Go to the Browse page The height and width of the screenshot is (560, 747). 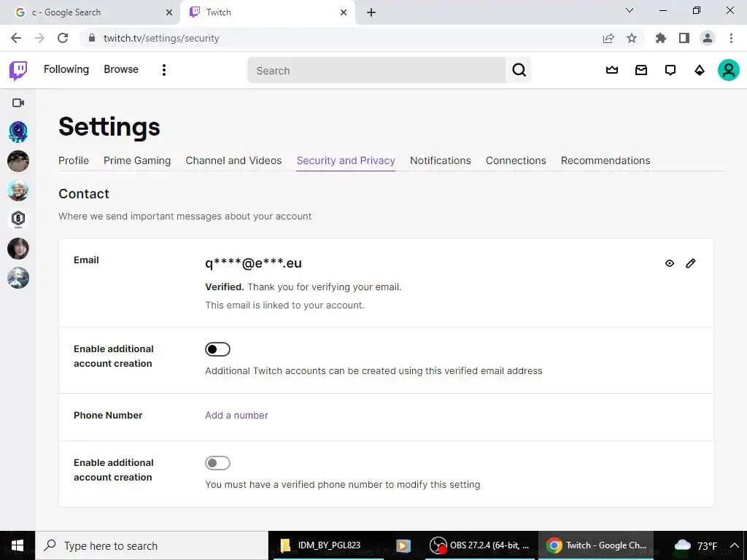tap(121, 69)
